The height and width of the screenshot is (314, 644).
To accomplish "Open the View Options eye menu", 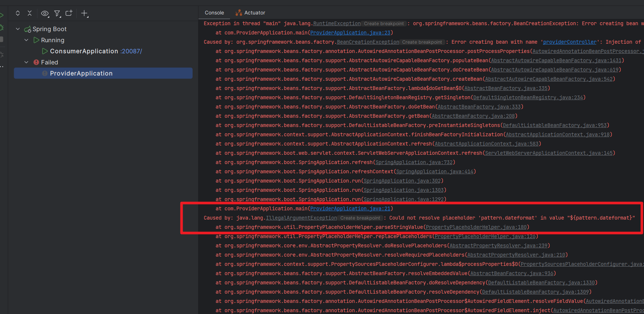I will pos(45,13).
